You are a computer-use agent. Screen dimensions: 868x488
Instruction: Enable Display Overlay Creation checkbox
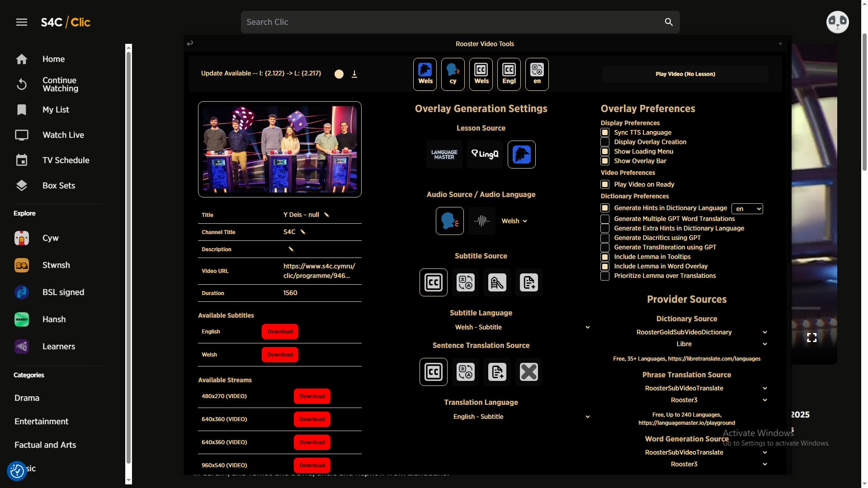(x=605, y=142)
